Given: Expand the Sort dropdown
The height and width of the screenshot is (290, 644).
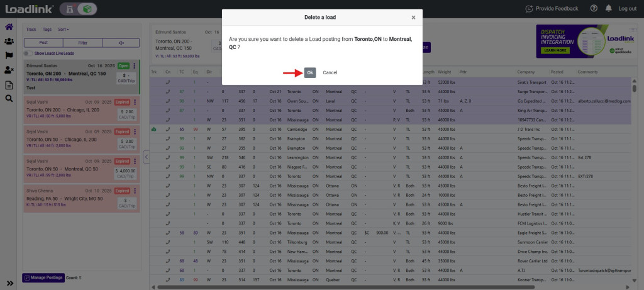Looking at the screenshot, I should [64, 29].
